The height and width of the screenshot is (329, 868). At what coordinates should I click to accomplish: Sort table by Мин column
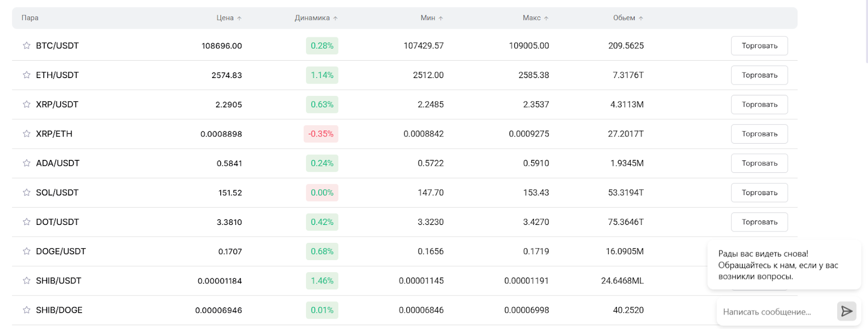coord(432,18)
